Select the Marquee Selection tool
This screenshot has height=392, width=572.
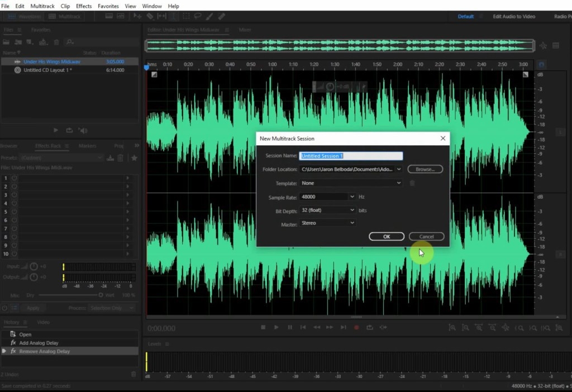(x=186, y=16)
